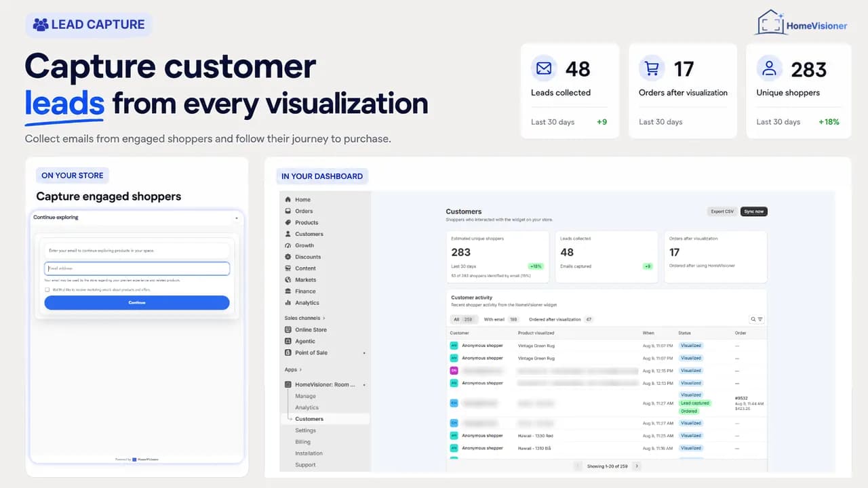Image resolution: width=868 pixels, height=488 pixels.
Task: Click the Email address input field
Action: click(137, 268)
